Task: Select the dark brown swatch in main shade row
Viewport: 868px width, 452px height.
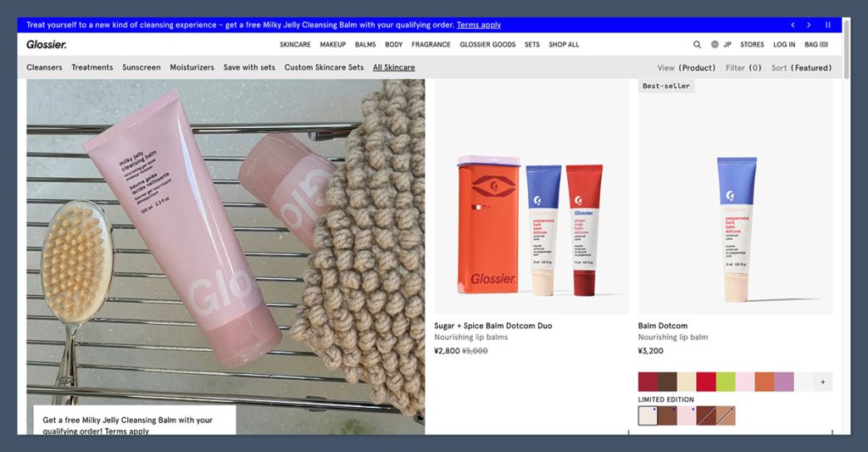Action: (667, 382)
